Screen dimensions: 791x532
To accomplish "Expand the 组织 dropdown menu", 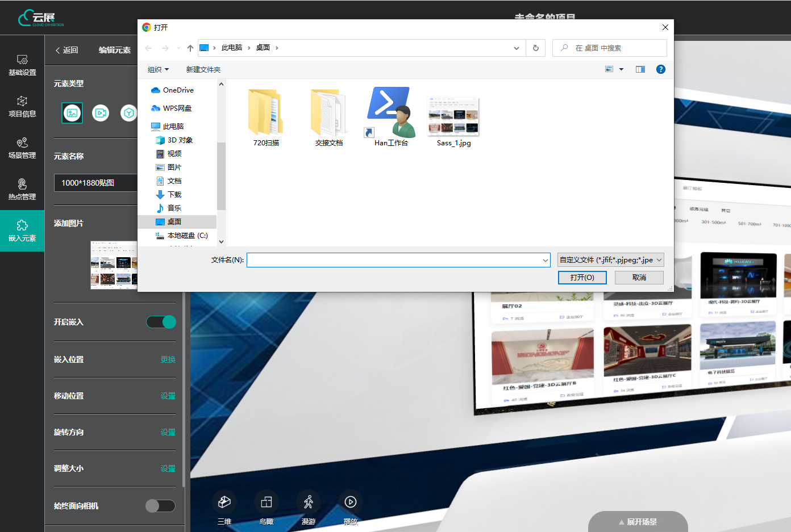I will point(158,69).
